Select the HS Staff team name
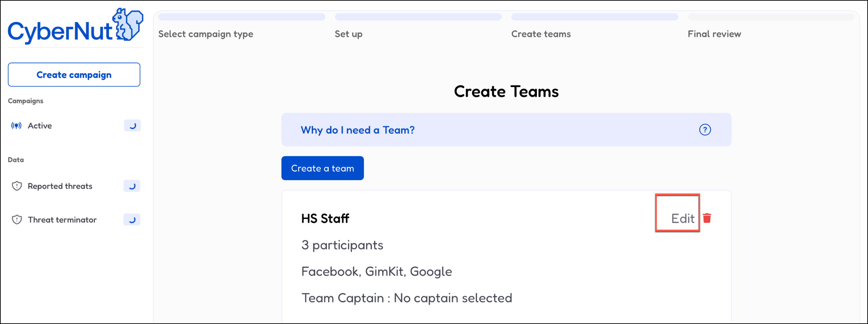Viewport: 868px width, 324px height. (325, 218)
